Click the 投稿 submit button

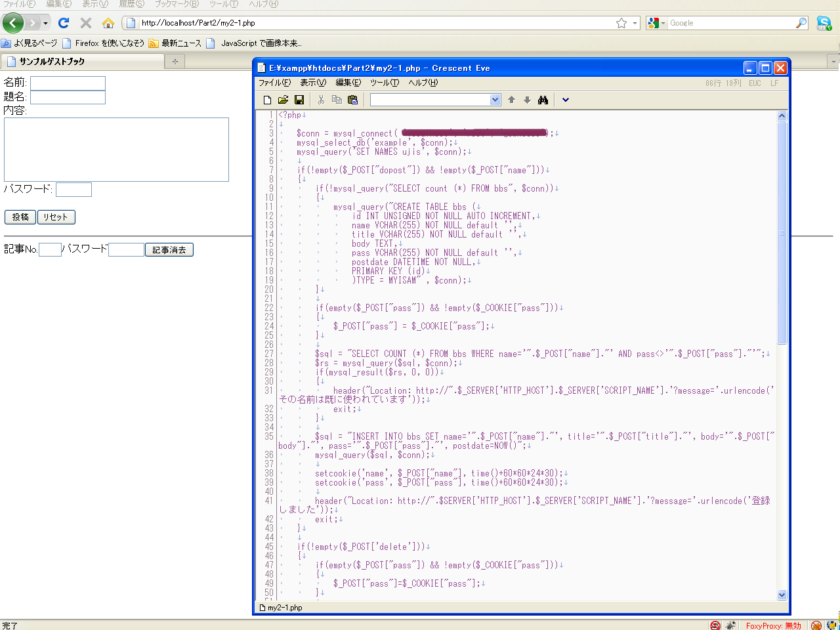point(20,217)
